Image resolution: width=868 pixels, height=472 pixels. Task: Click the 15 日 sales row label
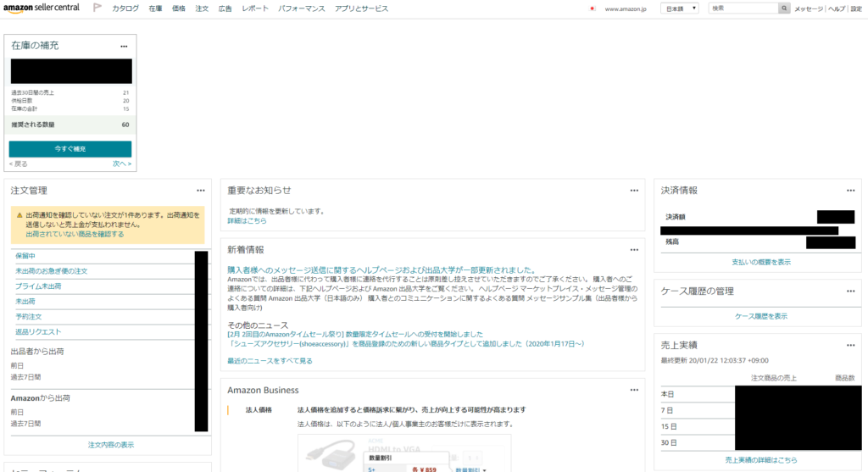coord(669,426)
